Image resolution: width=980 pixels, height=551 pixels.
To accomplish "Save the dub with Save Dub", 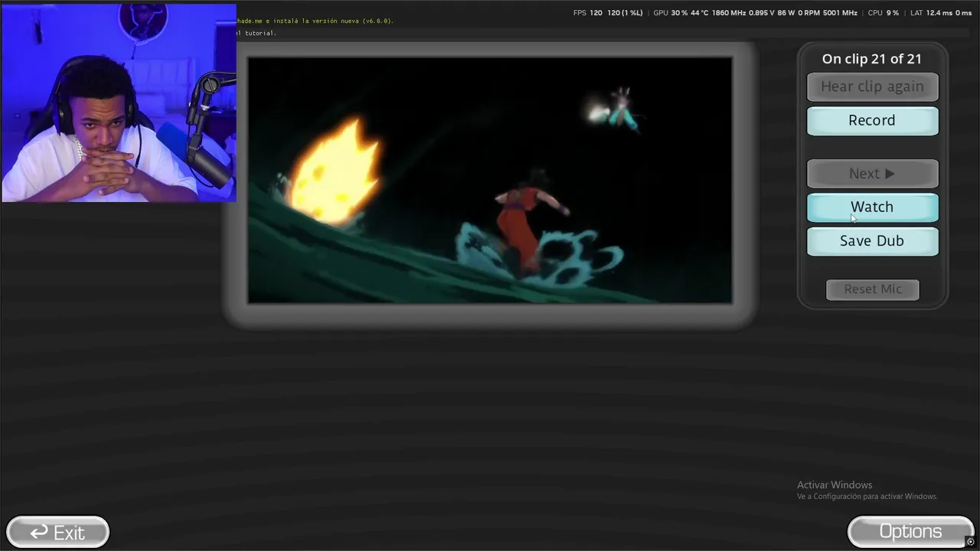I will (872, 241).
